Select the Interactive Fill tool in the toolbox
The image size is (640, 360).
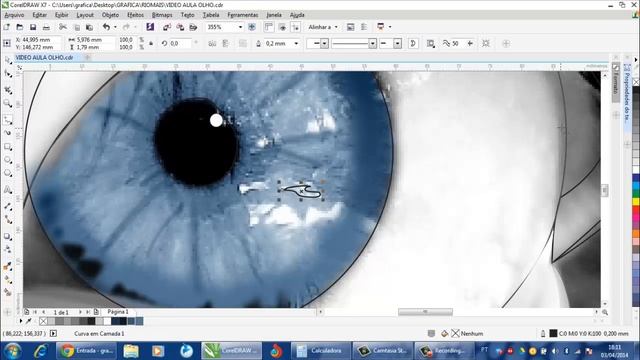coord(8,280)
